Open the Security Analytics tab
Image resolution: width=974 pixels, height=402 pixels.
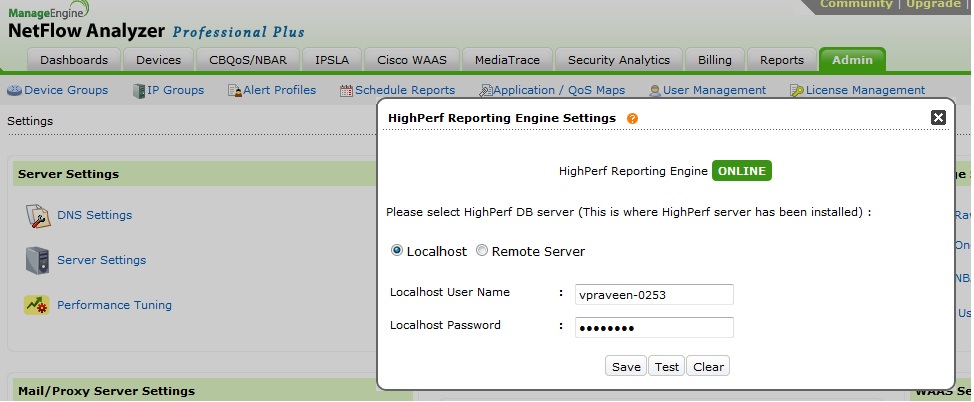click(x=618, y=60)
